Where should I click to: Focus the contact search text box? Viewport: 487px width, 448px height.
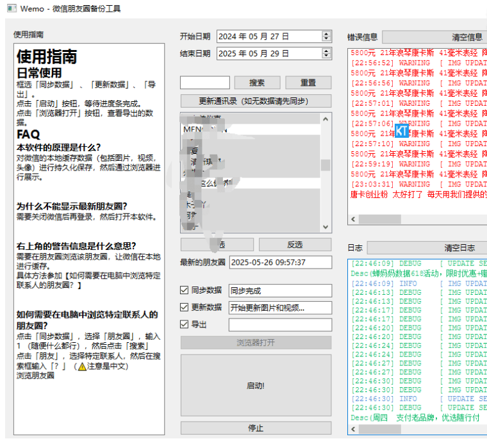click(205, 83)
